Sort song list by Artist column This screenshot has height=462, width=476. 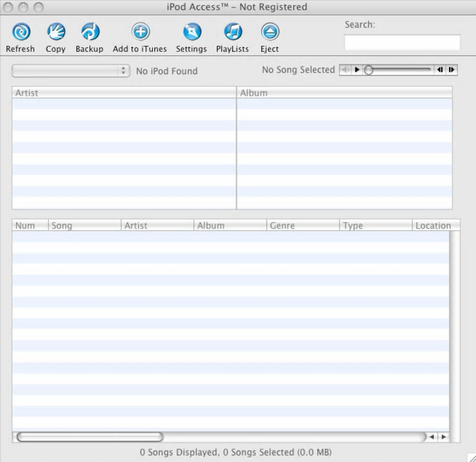click(x=158, y=225)
